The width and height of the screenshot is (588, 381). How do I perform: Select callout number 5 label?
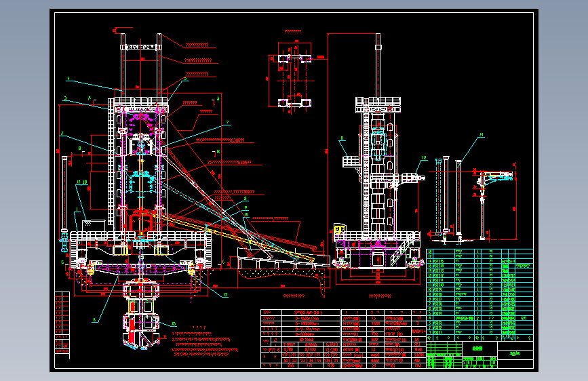click(x=185, y=79)
